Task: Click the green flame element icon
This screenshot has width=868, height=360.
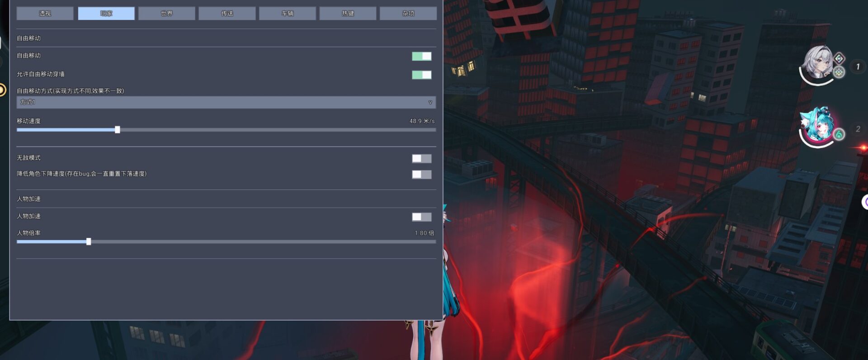Action: click(x=839, y=135)
